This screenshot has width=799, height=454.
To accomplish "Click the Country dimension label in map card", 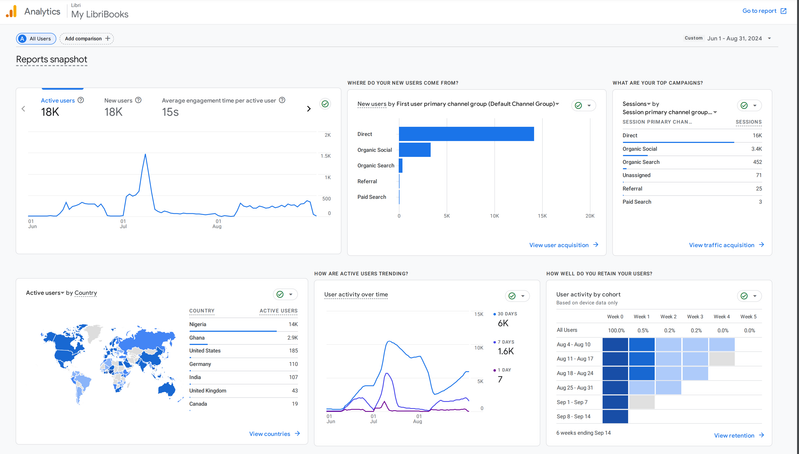I will (x=86, y=293).
